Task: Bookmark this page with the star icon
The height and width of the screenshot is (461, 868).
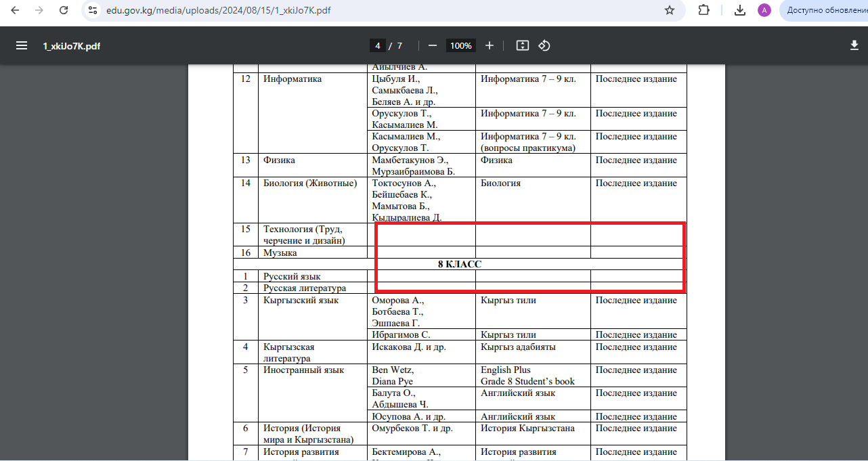Action: (670, 10)
